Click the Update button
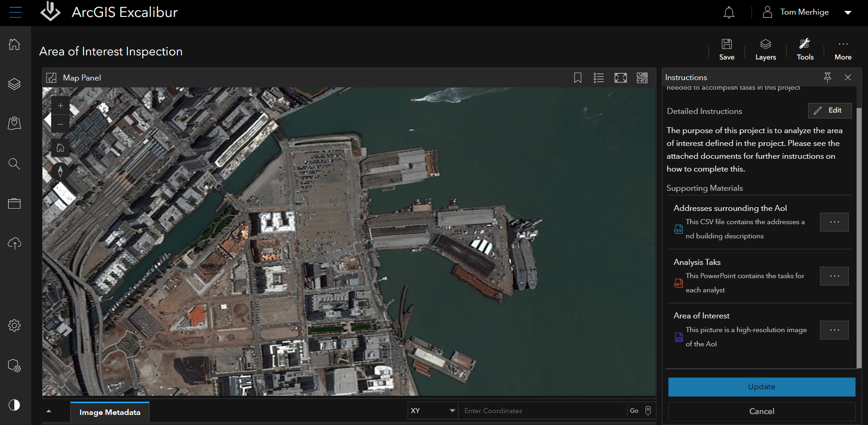868x425 pixels. click(761, 387)
